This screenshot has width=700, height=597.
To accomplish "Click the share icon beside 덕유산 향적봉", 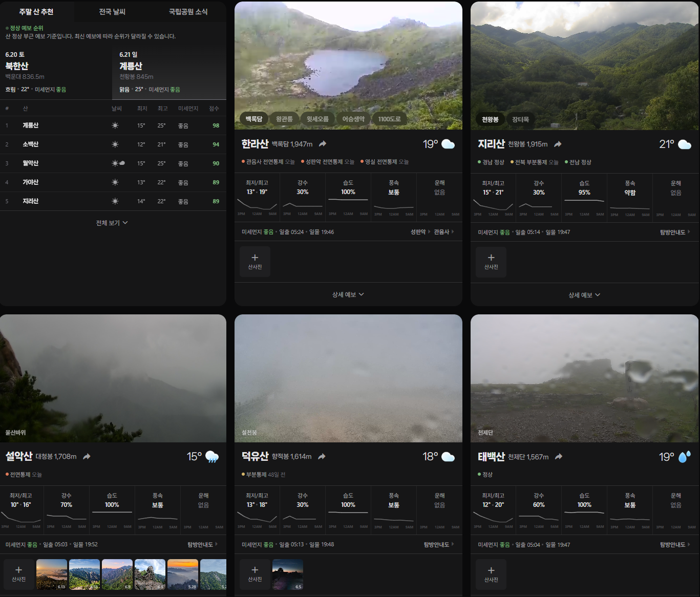I will (322, 456).
